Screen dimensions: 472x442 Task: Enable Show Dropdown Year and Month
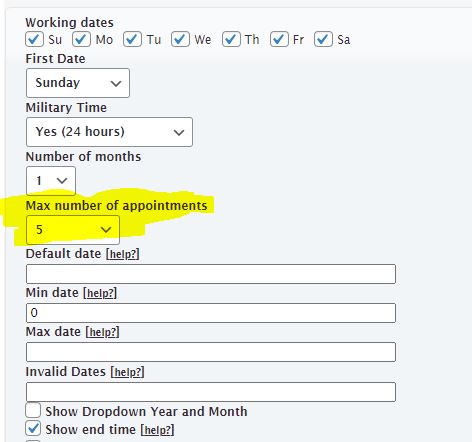click(x=33, y=410)
